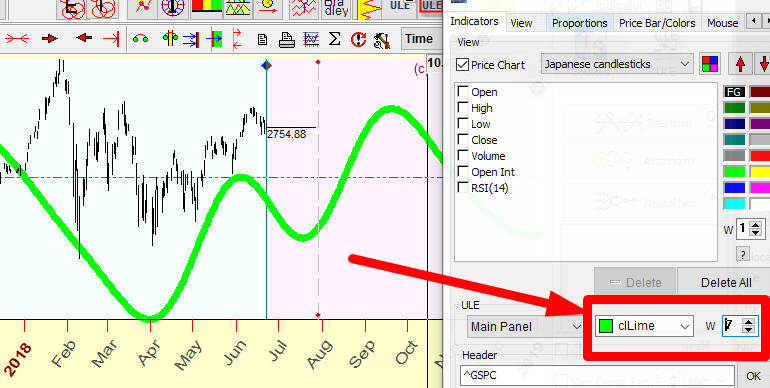Image resolution: width=770 pixels, height=388 pixels.
Task: Click the right-pointing red arrow icon
Action: coord(50,39)
